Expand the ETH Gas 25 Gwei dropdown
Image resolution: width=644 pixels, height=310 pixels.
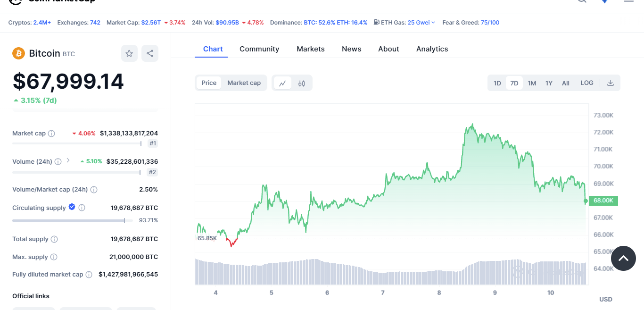click(421, 23)
